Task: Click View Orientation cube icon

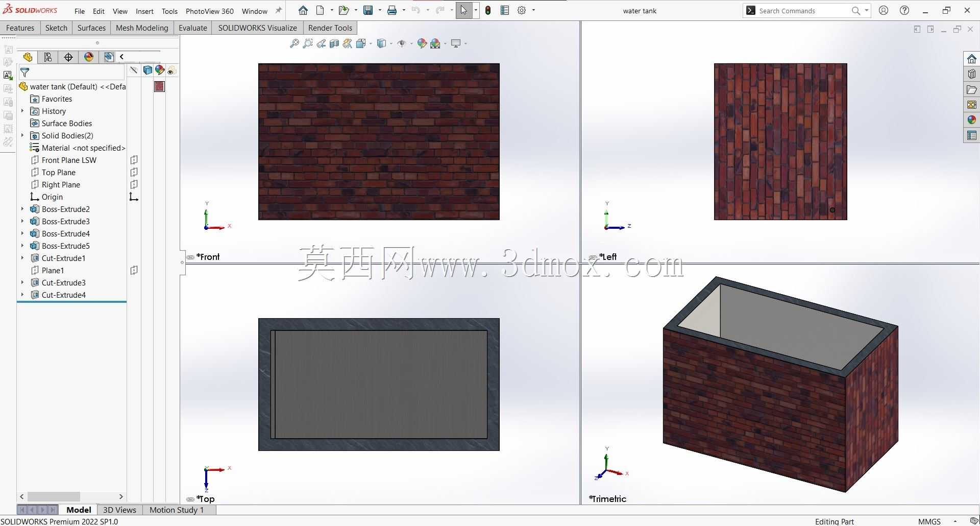Action: point(361,43)
